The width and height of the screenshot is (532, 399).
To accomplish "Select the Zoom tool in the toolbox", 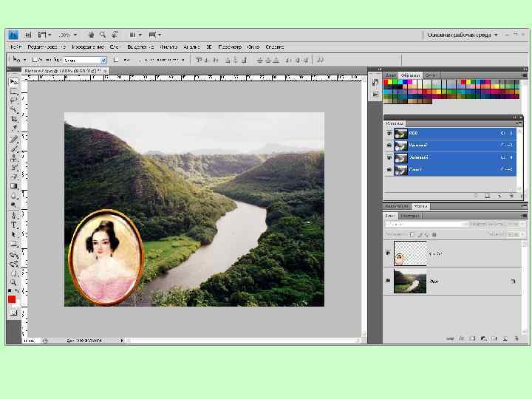I will [x=13, y=282].
